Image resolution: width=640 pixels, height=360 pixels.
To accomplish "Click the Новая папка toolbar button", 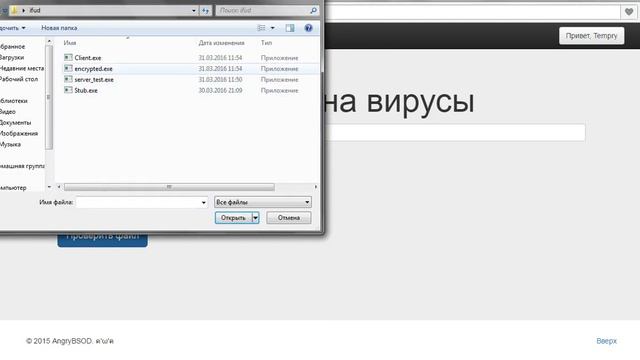I will coord(59,28).
